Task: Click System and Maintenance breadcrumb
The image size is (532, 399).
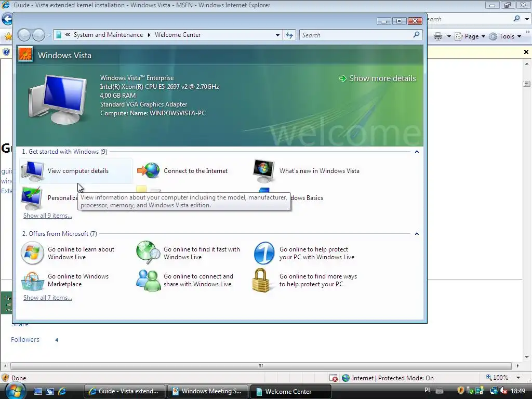Action: tap(108, 35)
